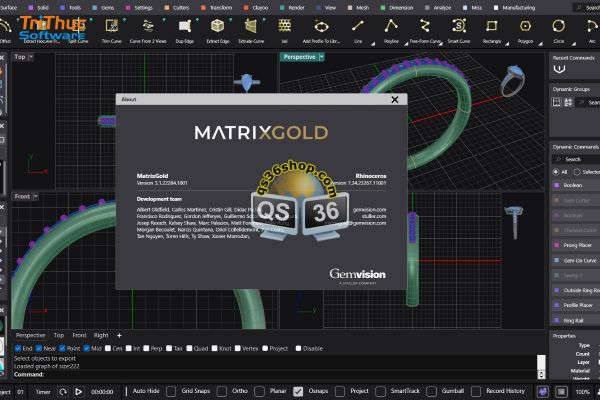Add a viewport tab with plus
Viewport: 600px width, 400px height.
coord(119,335)
